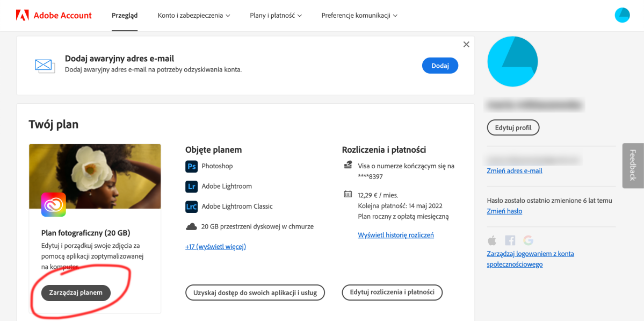Open the profile avatar in the header
Screen dimensions: 644x321
pos(622,15)
